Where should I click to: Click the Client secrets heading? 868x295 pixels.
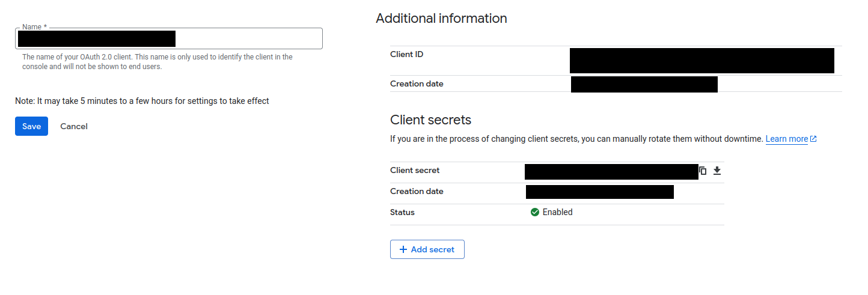(x=431, y=119)
